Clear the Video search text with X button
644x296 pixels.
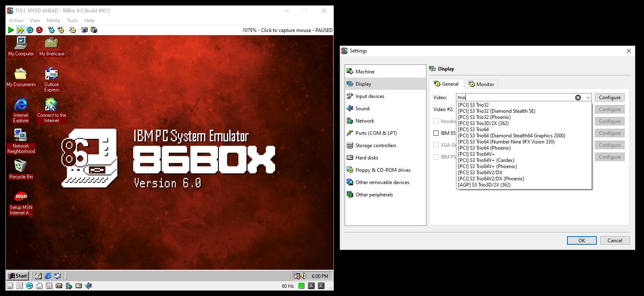(578, 98)
